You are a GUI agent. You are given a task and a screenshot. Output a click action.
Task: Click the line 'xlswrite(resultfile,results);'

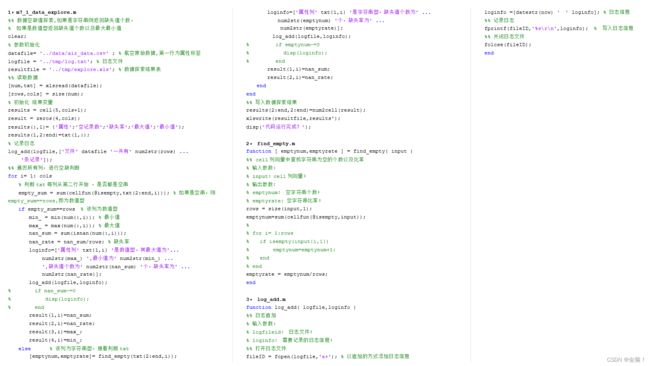tap(293, 119)
